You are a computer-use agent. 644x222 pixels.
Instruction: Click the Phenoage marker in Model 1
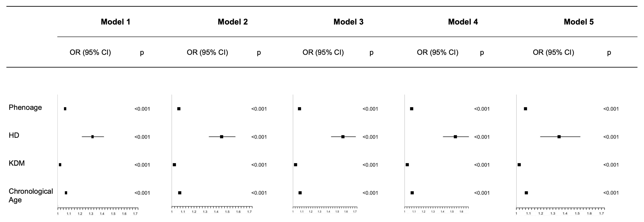point(65,109)
